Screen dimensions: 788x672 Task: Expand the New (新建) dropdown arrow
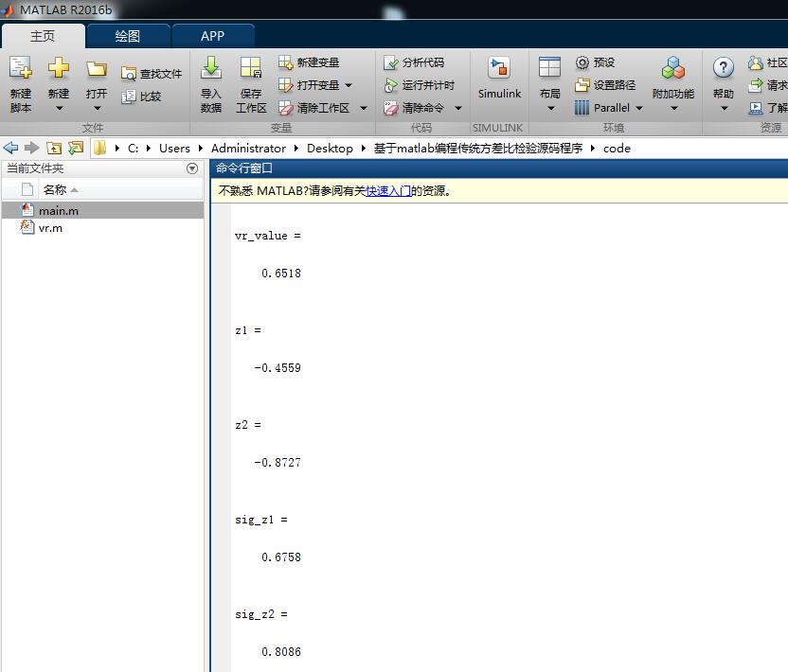click(59, 108)
